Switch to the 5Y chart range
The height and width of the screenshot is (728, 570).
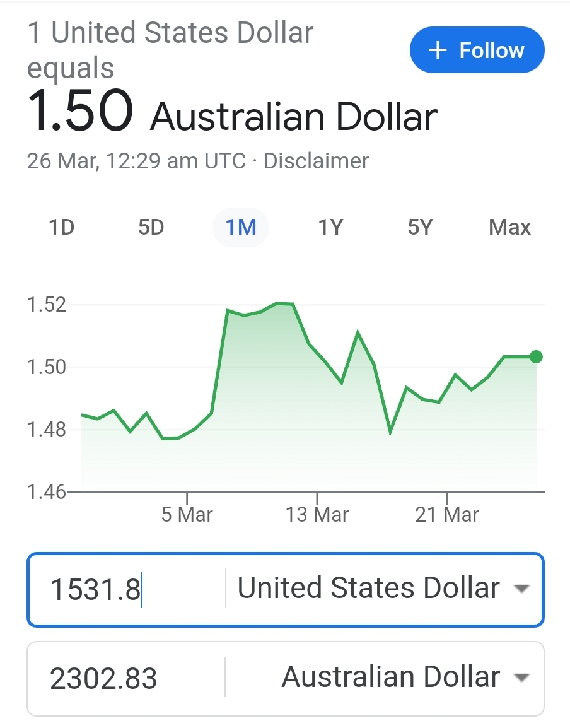pyautogui.click(x=420, y=227)
